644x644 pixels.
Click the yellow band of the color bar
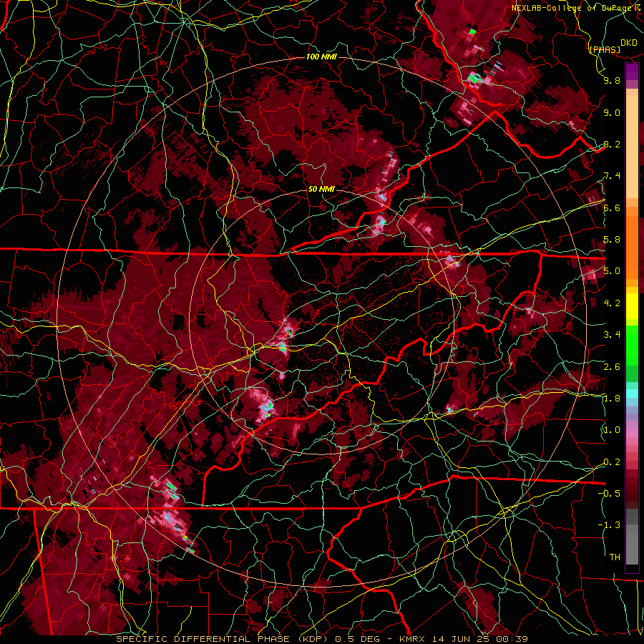[632, 306]
